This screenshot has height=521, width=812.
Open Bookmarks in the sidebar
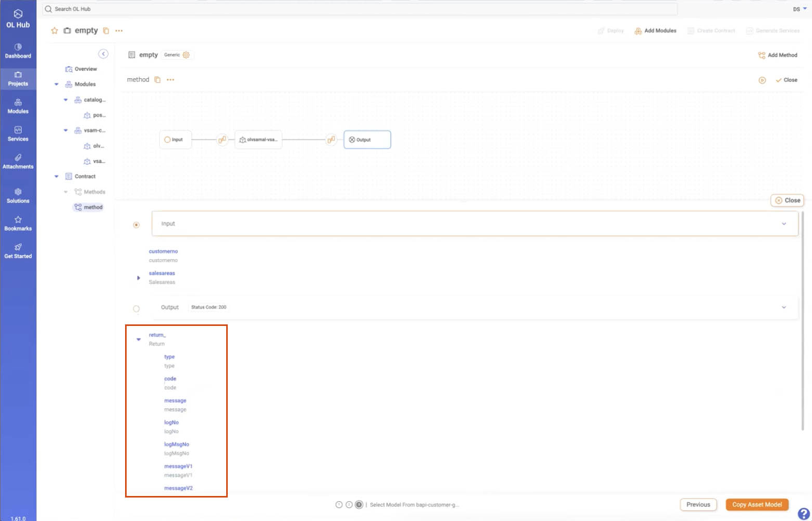(x=18, y=223)
